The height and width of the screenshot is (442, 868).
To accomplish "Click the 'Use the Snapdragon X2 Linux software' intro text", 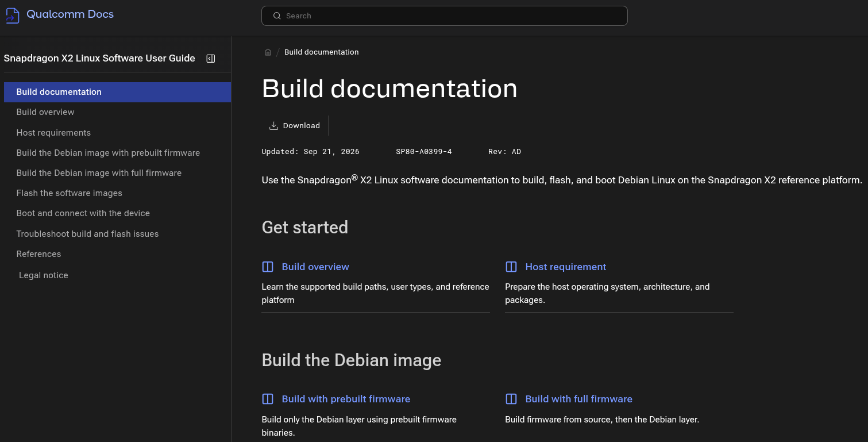I will 562,179.
